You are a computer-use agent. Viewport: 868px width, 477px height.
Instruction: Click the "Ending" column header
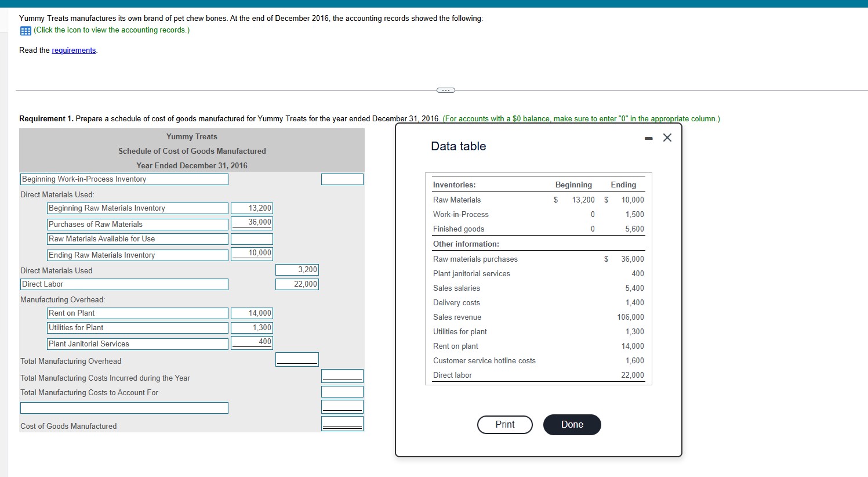pos(623,185)
